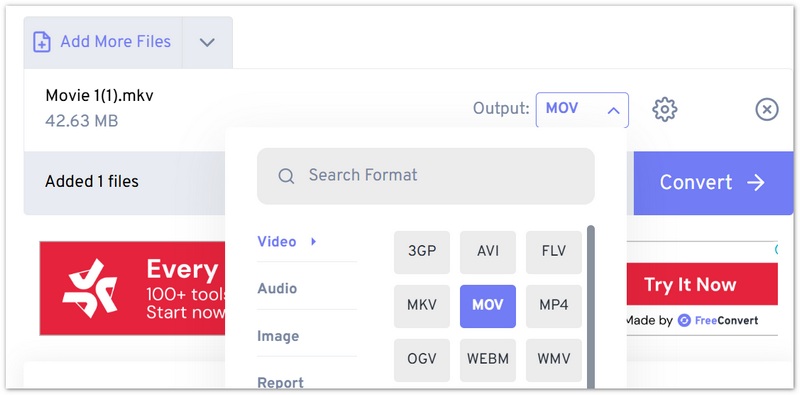800x395 pixels.
Task: Start conversion with the Convert button
Action: tap(713, 183)
